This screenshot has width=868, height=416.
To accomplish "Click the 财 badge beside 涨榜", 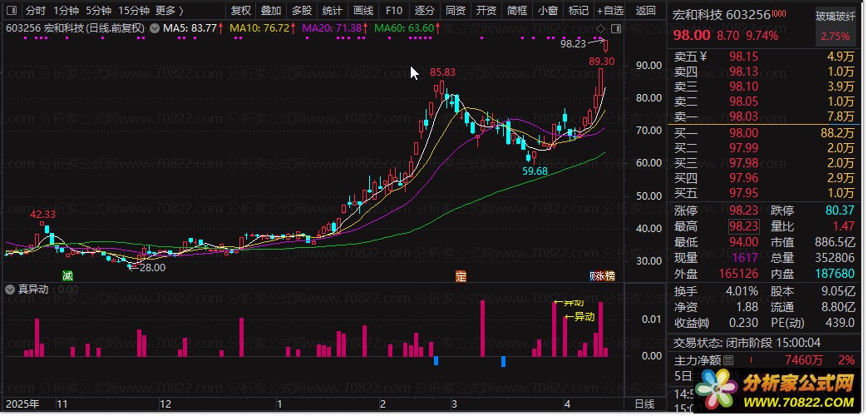I will point(592,276).
